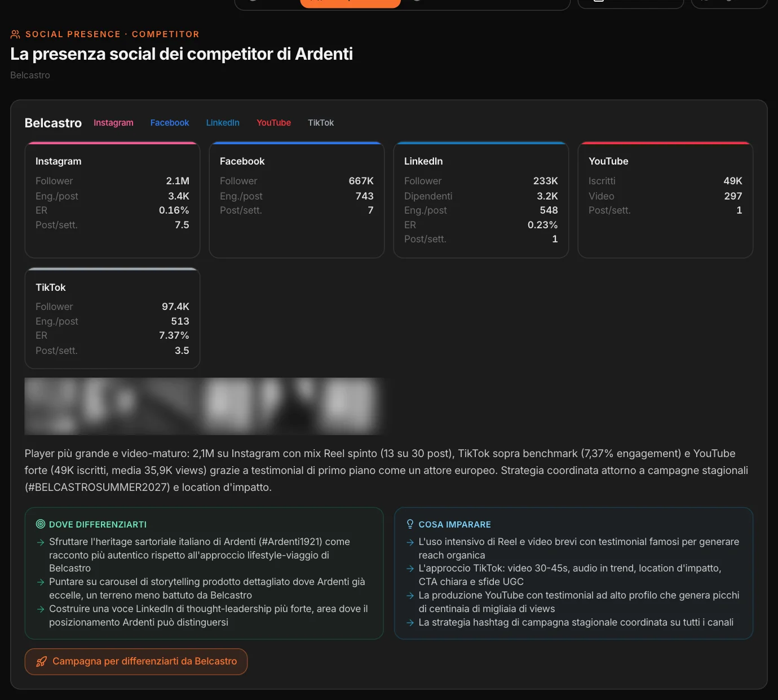This screenshot has width=778, height=700.
Task: Switch to the Facebook tab
Action: tap(170, 123)
